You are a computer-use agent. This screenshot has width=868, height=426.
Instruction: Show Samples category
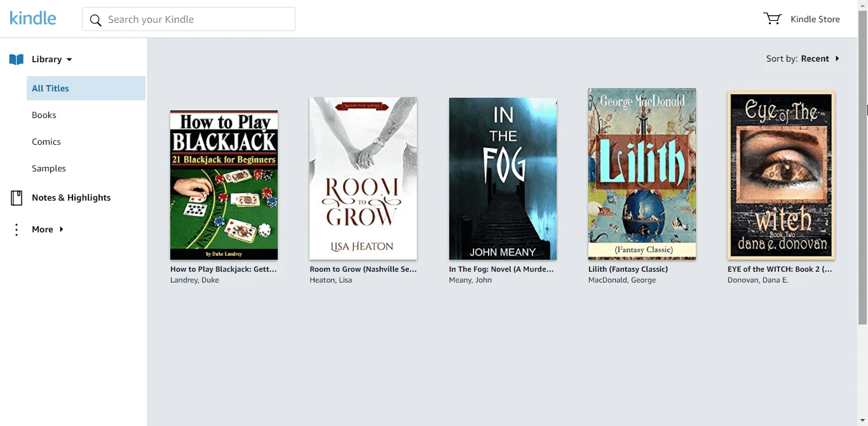click(x=49, y=168)
